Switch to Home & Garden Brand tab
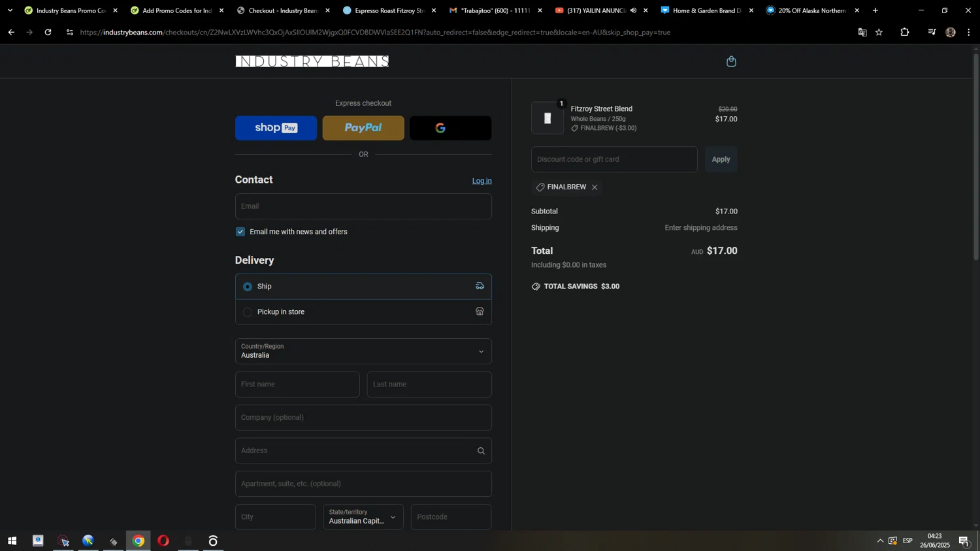 click(x=707, y=10)
